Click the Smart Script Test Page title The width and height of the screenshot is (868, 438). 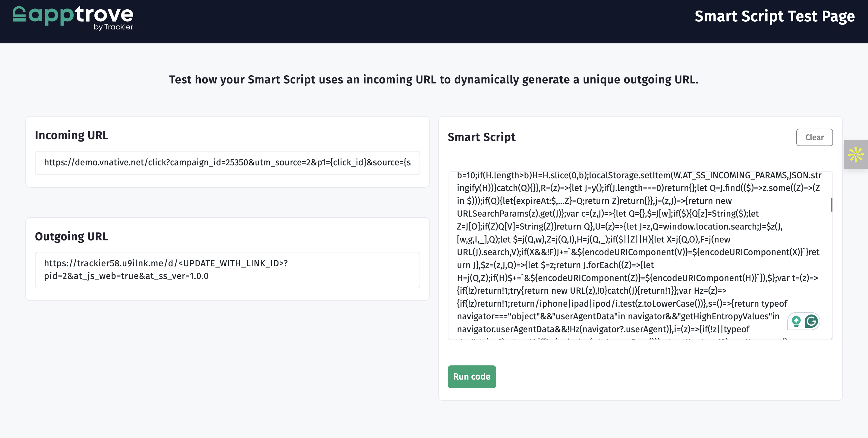[x=775, y=16]
